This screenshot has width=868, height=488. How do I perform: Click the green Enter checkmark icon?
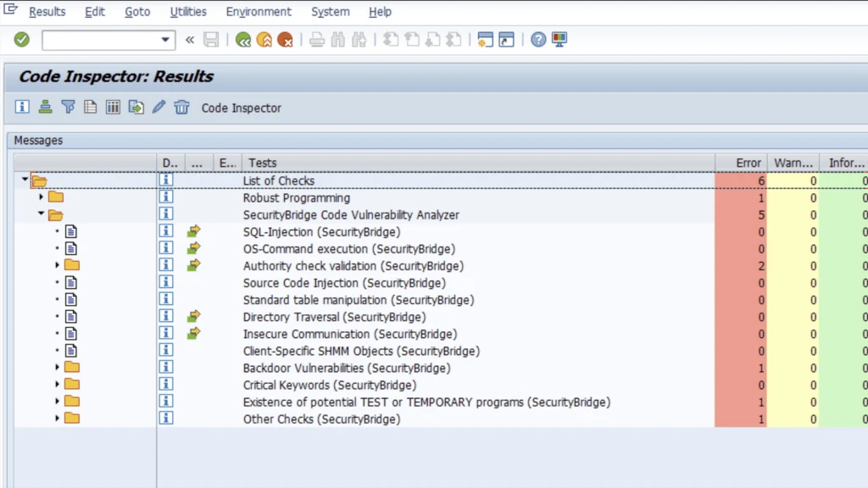click(x=21, y=39)
